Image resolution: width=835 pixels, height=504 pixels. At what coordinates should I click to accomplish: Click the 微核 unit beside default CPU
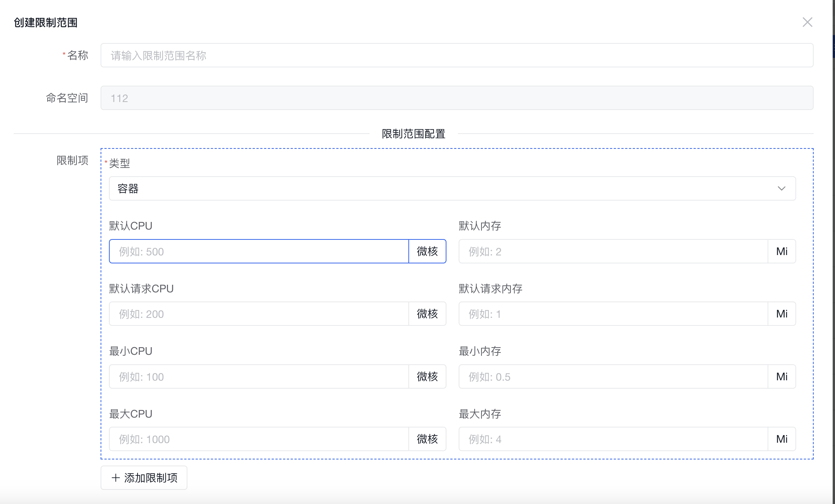point(427,251)
